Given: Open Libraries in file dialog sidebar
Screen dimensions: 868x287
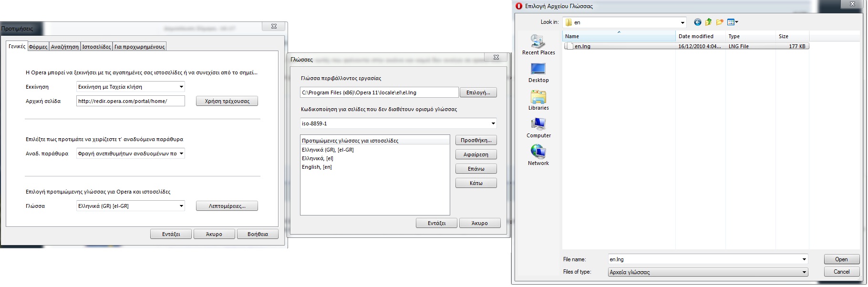Looking at the screenshot, I should click(x=538, y=101).
